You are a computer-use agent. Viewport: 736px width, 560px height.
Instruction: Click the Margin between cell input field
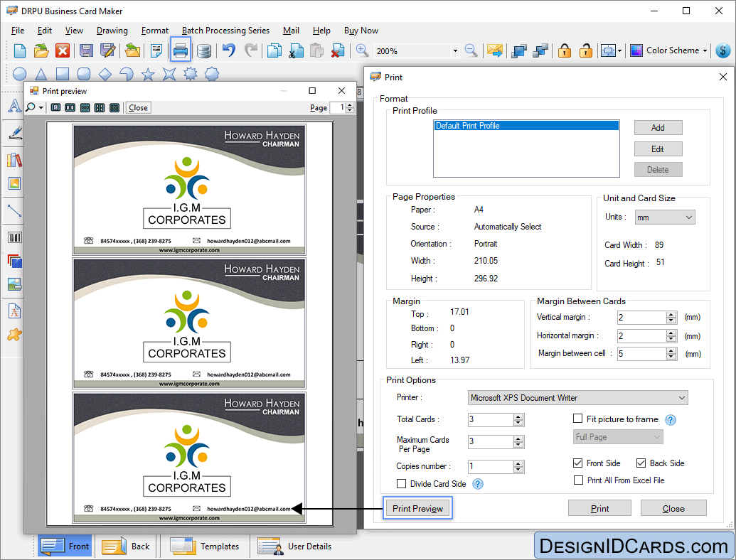coord(641,354)
